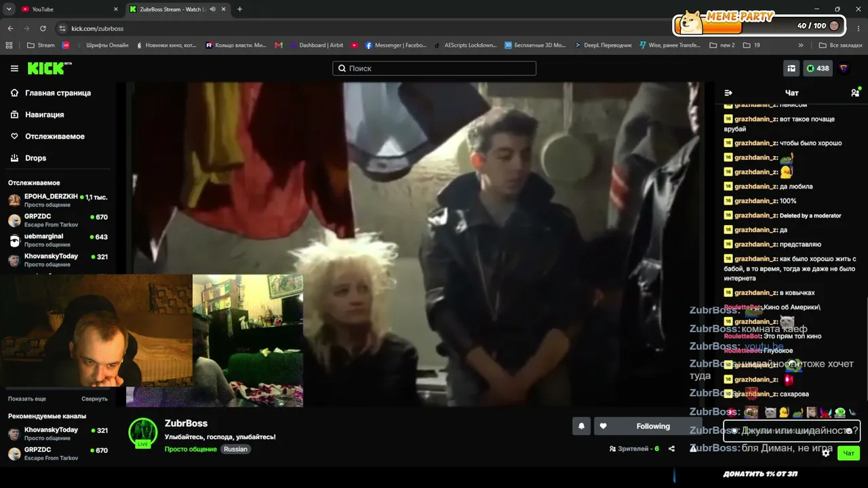Screen dimensions: 868x488
Task: Close the YouTube tab
Action: [x=115, y=9]
